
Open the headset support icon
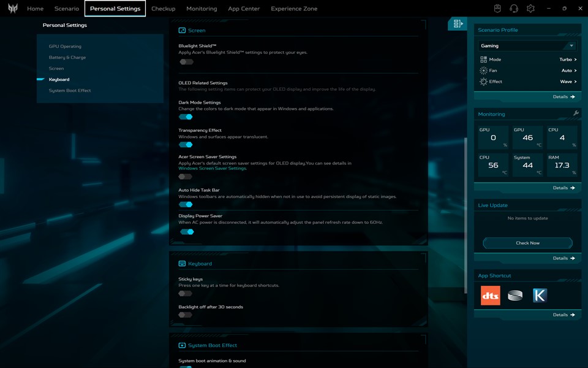pos(514,9)
